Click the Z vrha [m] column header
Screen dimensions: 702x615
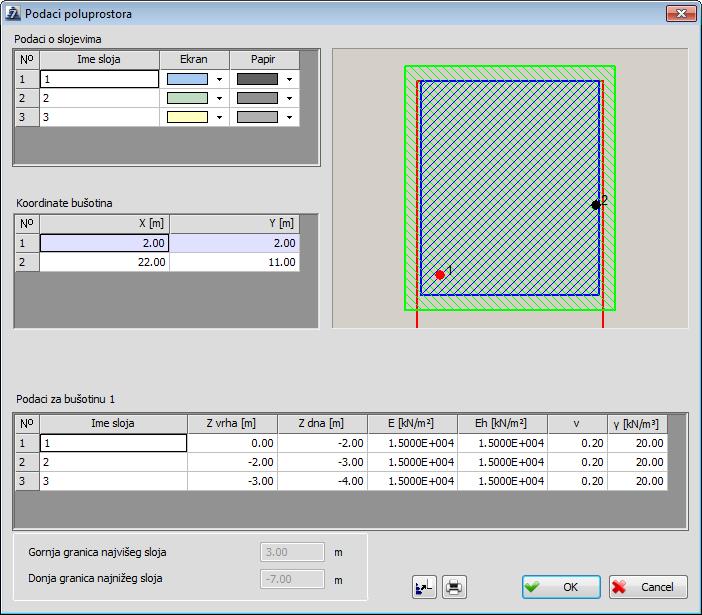232,423
